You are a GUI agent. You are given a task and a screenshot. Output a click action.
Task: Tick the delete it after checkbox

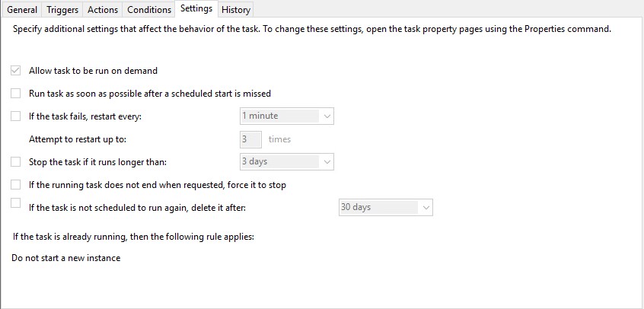pyautogui.click(x=16, y=203)
